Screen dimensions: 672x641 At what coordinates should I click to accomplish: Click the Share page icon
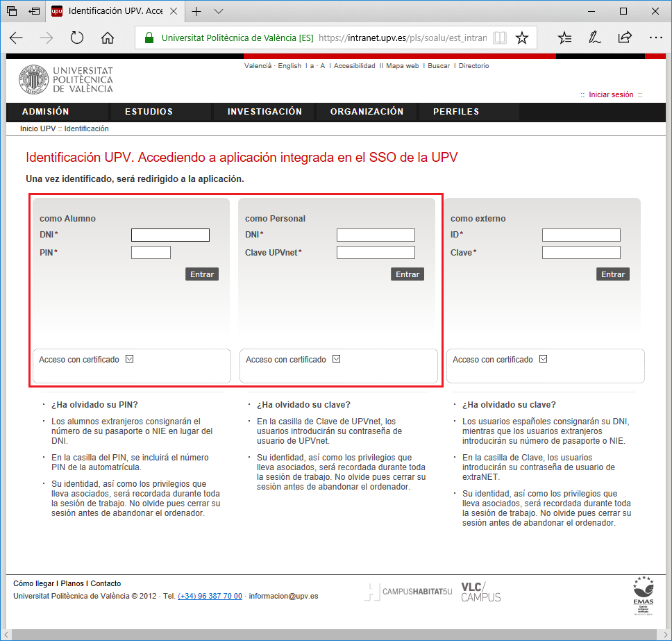point(625,38)
